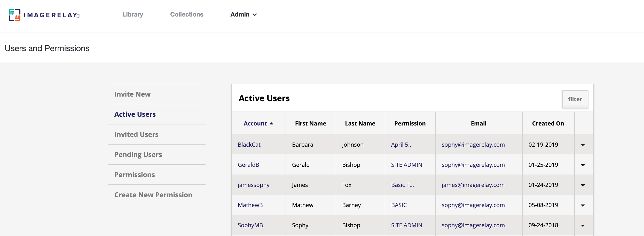
Task: Select the Active Users sidebar item
Action: click(135, 114)
